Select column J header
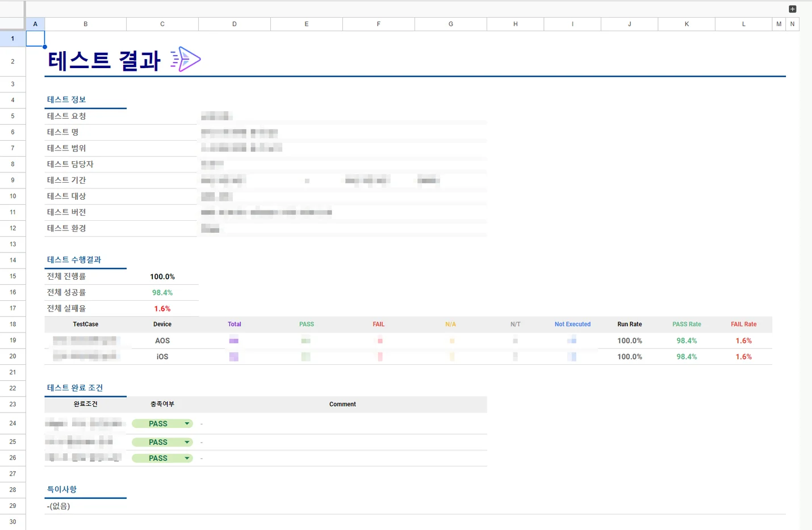 pos(630,24)
